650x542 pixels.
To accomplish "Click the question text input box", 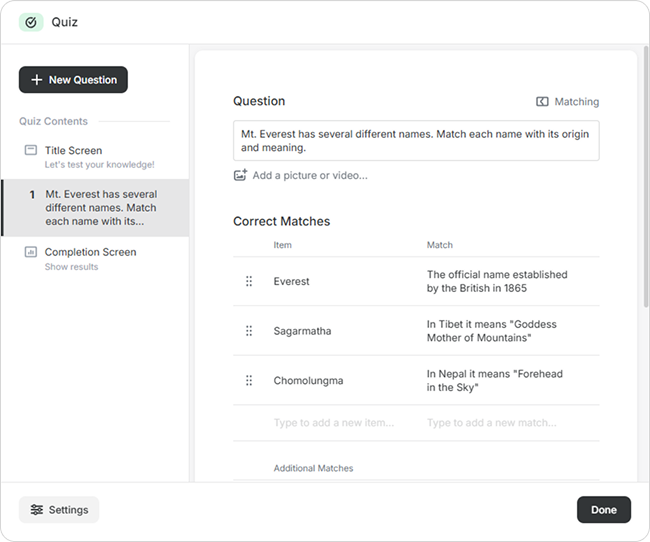I will 416,140.
